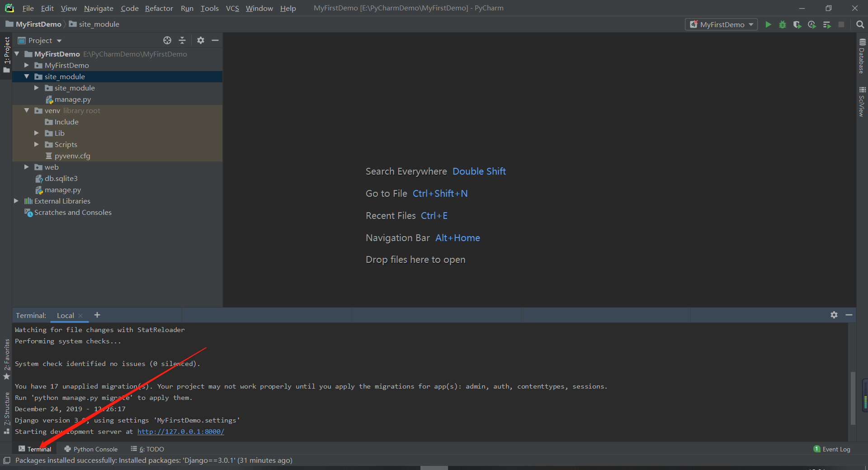Expand the inner MyFirstDemo folder
Viewport: 868px width, 470px height.
(27, 65)
